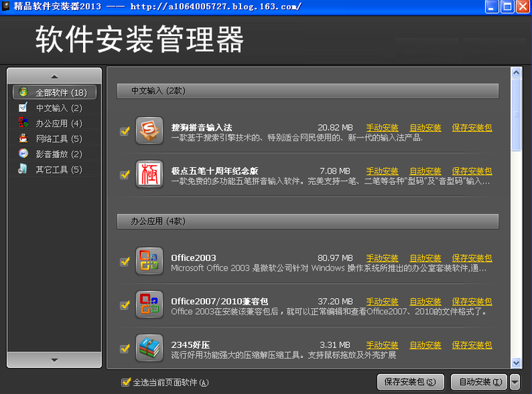The width and height of the screenshot is (532, 394).
Task: Click the Office2003 title text
Action: coord(194,258)
